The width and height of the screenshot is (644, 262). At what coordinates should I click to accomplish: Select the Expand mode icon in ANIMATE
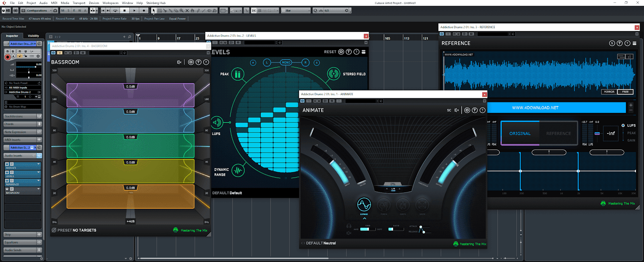(364, 205)
